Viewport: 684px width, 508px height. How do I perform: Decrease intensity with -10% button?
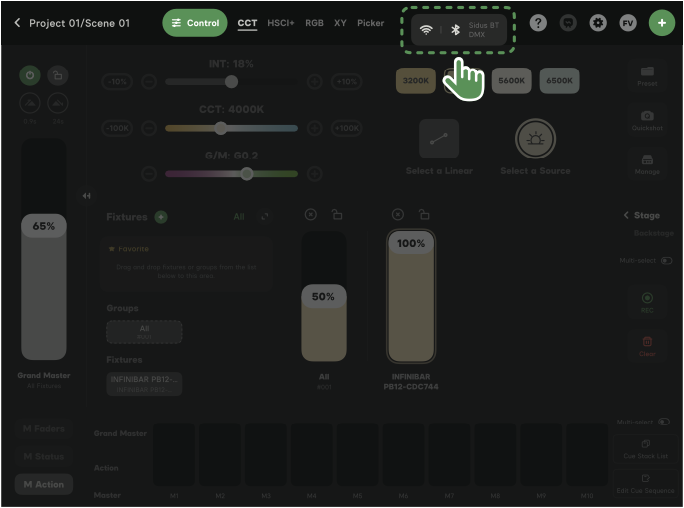pyautogui.click(x=117, y=82)
